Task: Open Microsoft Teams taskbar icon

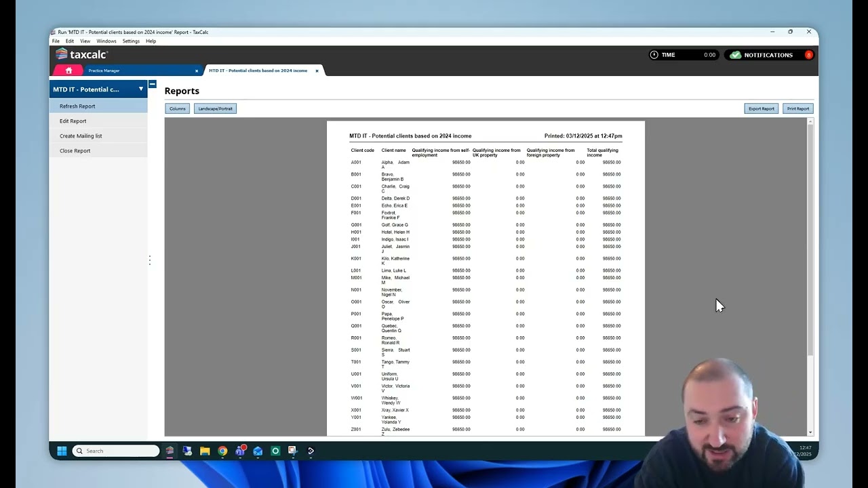Action: [x=240, y=451]
